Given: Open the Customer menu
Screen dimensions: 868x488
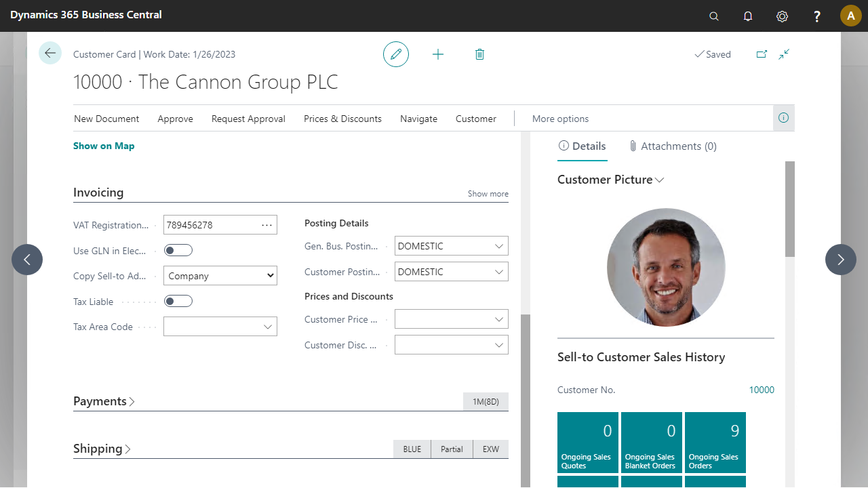Looking at the screenshot, I should (x=476, y=119).
